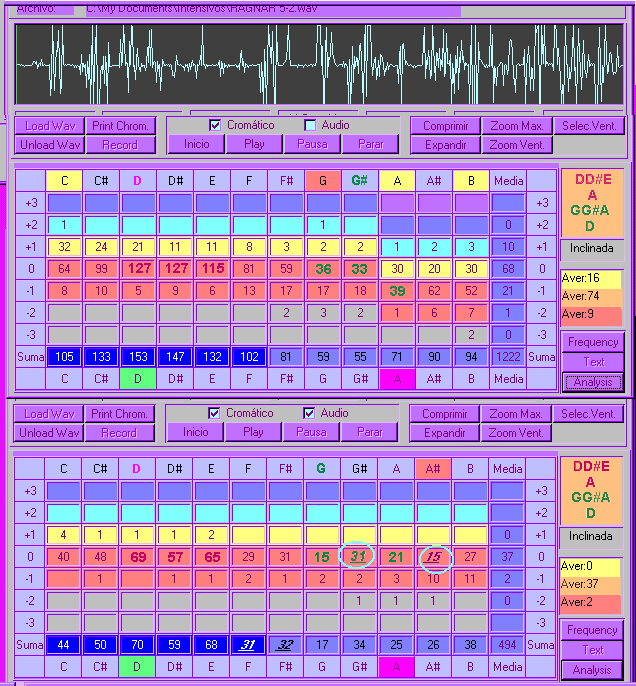Screen dimensions: 636x686
Task: Uncheck Cromático in the upper panel
Action: click(215, 126)
